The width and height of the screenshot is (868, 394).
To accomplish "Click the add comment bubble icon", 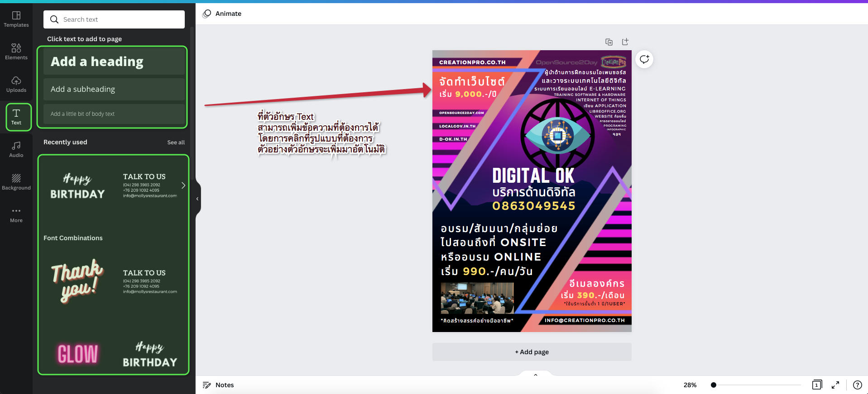I will pyautogui.click(x=644, y=59).
